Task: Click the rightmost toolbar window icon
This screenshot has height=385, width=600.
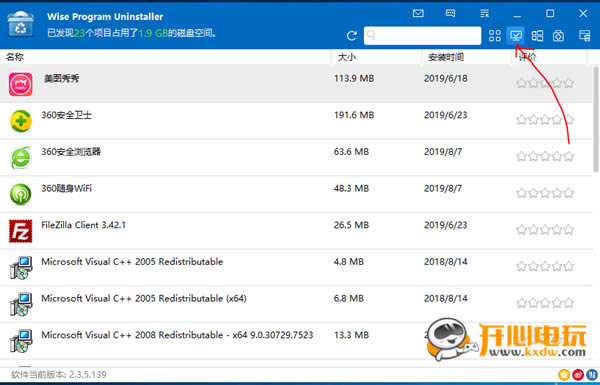Action: click(x=584, y=36)
